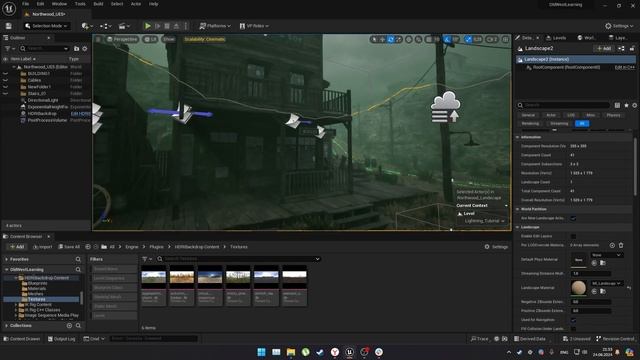Viewport: 640px width, 360px height.
Task: Click the viewport maximize/restore layout icon
Action: pos(505,39)
